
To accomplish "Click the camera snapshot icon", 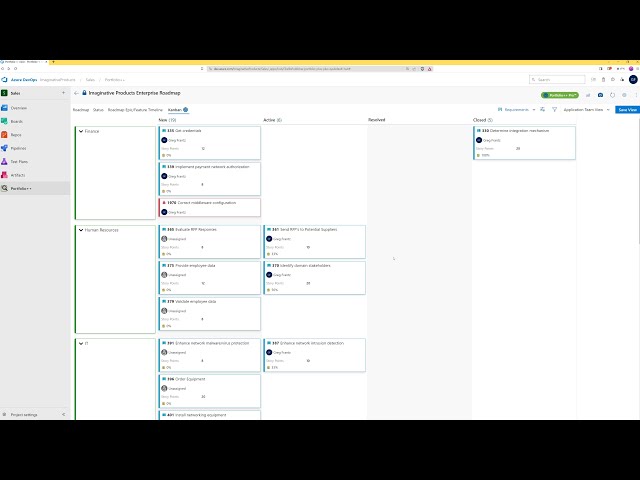I will [600, 95].
